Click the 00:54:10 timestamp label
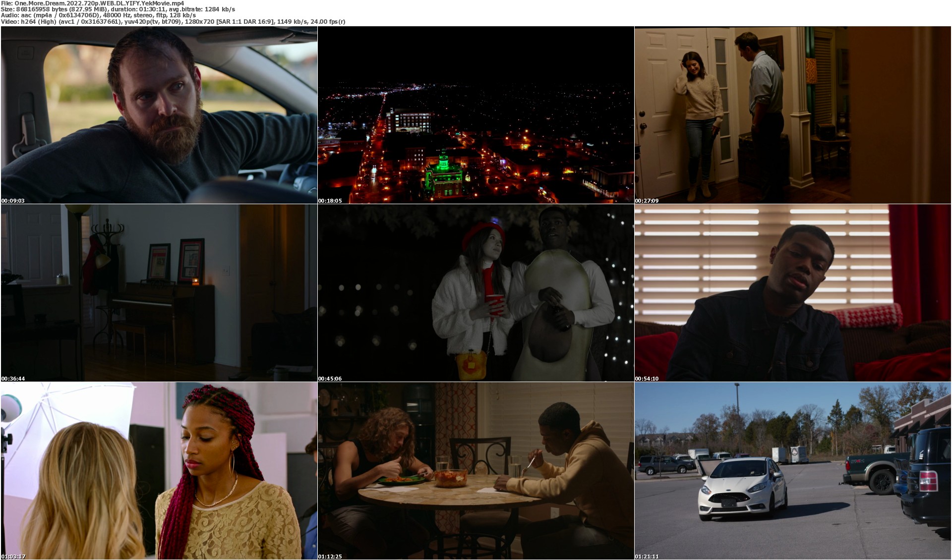 point(647,379)
